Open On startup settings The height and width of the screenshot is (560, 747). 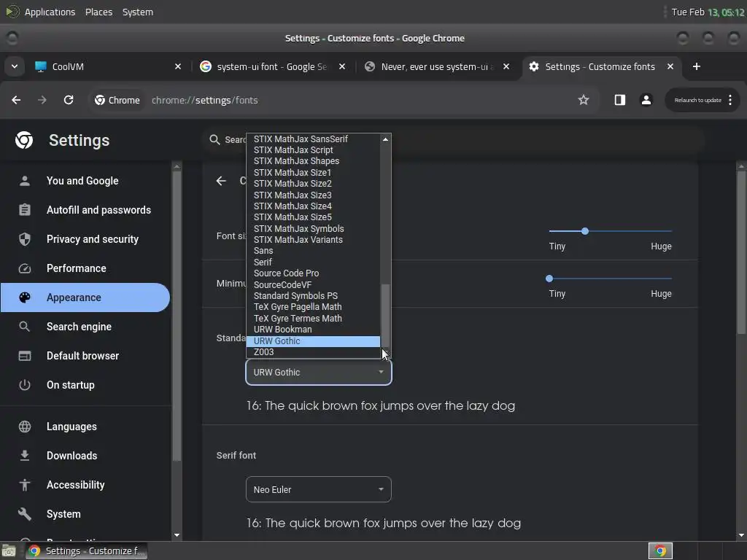tap(86, 385)
